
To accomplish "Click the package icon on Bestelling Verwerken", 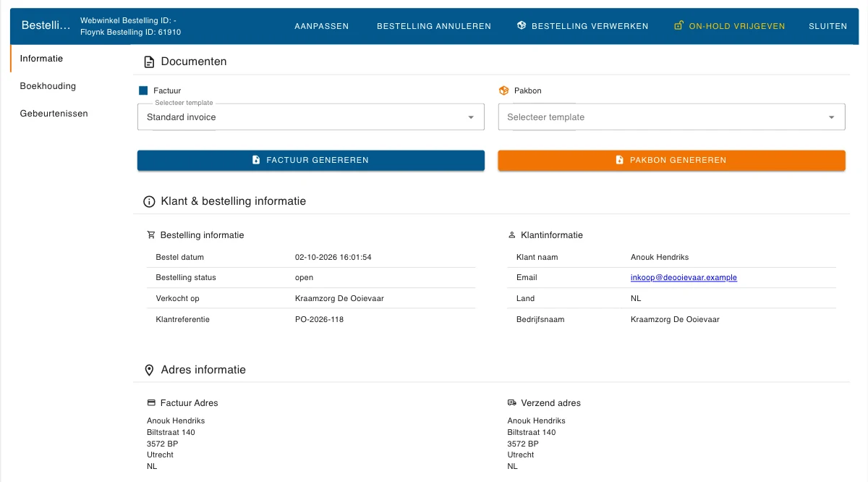I will [522, 25].
